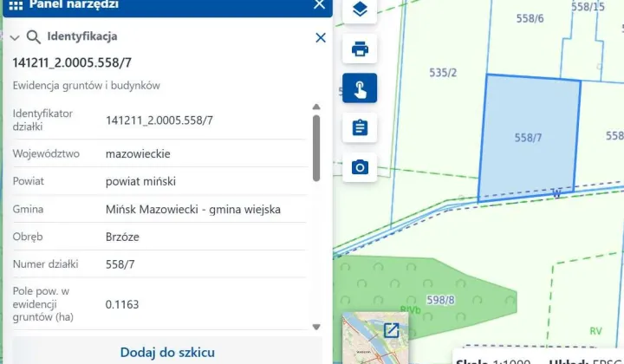
Task: Click the parcel details scrollbar thumb
Action: (316, 148)
